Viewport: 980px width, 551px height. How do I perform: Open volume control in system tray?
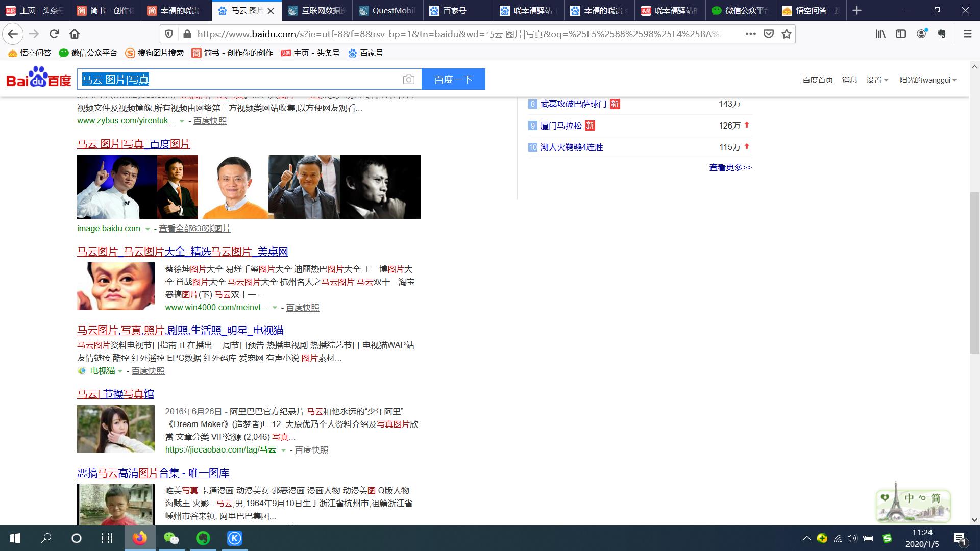852,538
